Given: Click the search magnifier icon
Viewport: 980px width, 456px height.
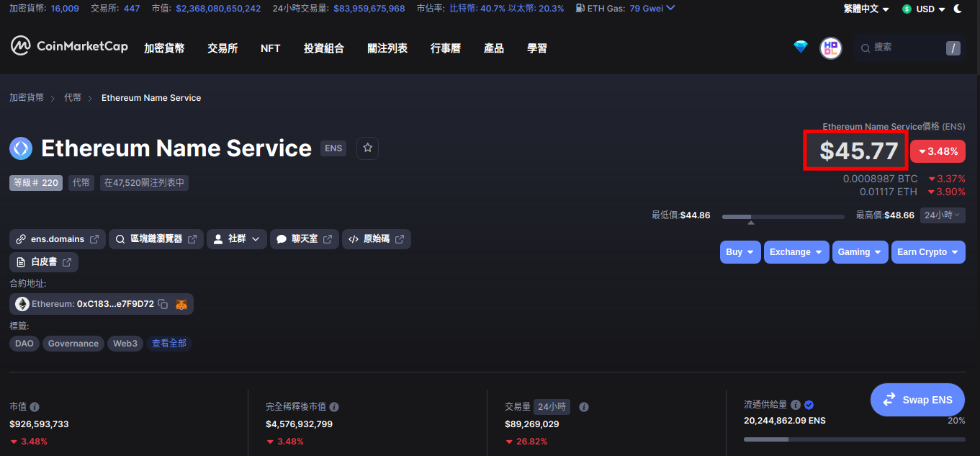Looking at the screenshot, I should pos(866,48).
